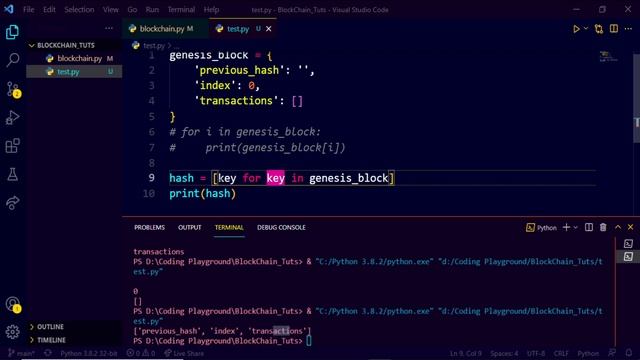
Task: Open the Terminal menu
Action: coord(181,9)
